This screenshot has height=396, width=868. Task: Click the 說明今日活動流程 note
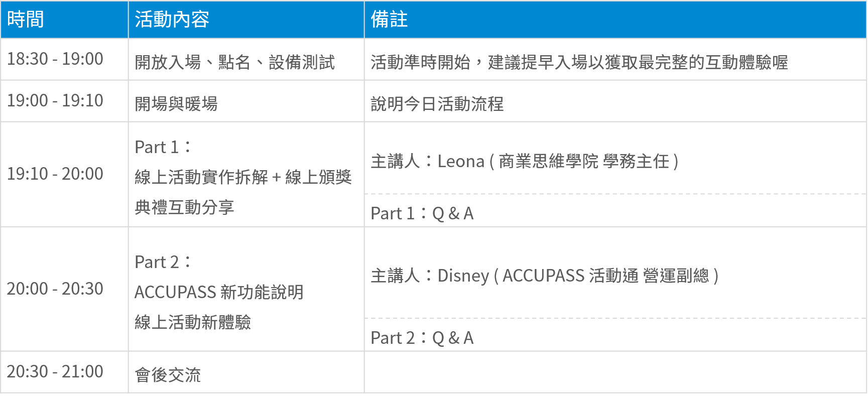(437, 104)
